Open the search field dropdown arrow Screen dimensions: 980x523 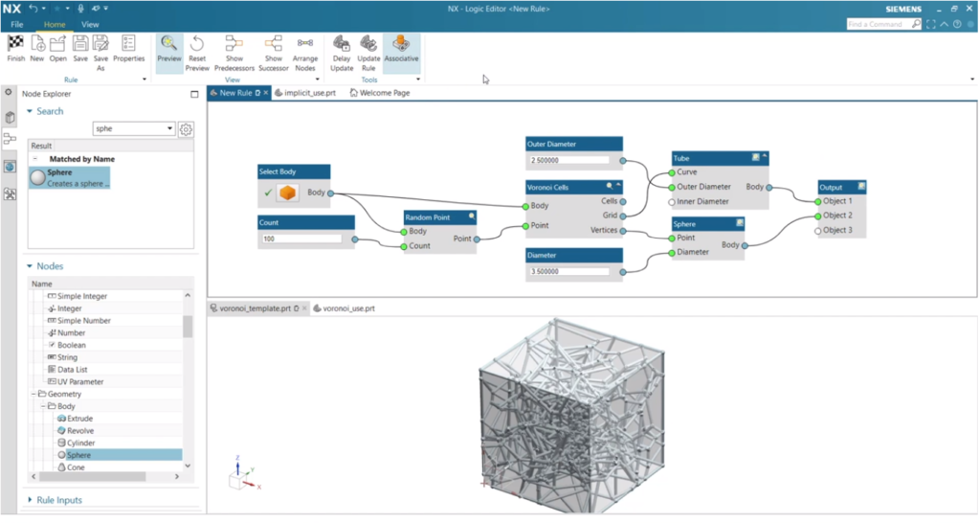click(x=169, y=128)
